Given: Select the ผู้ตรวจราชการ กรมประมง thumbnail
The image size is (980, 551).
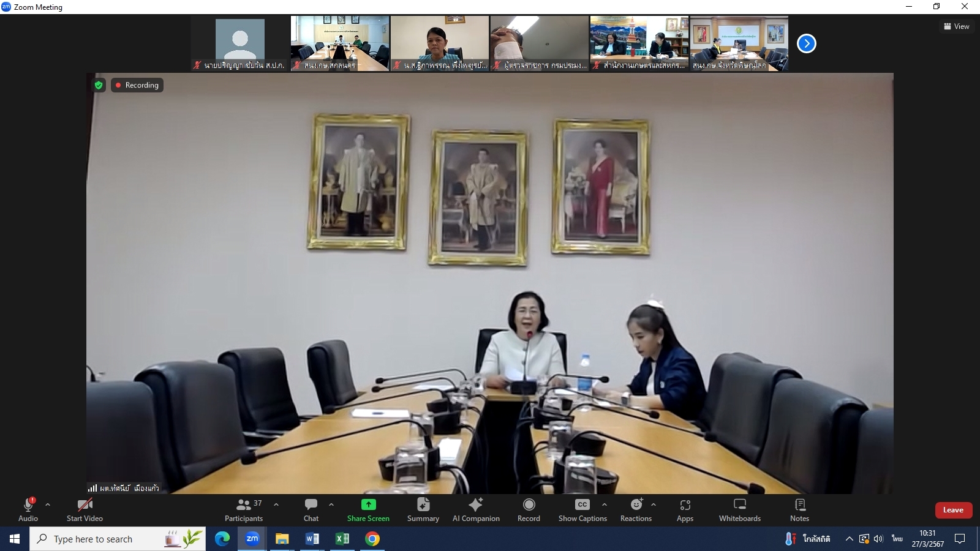Looking at the screenshot, I should pyautogui.click(x=540, y=43).
